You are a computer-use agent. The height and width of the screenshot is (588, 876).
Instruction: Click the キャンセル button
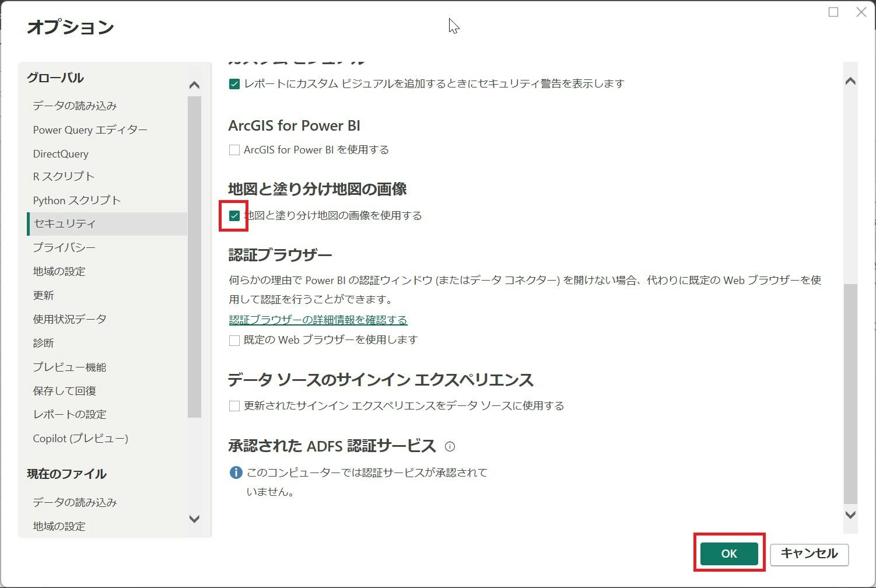[809, 554]
